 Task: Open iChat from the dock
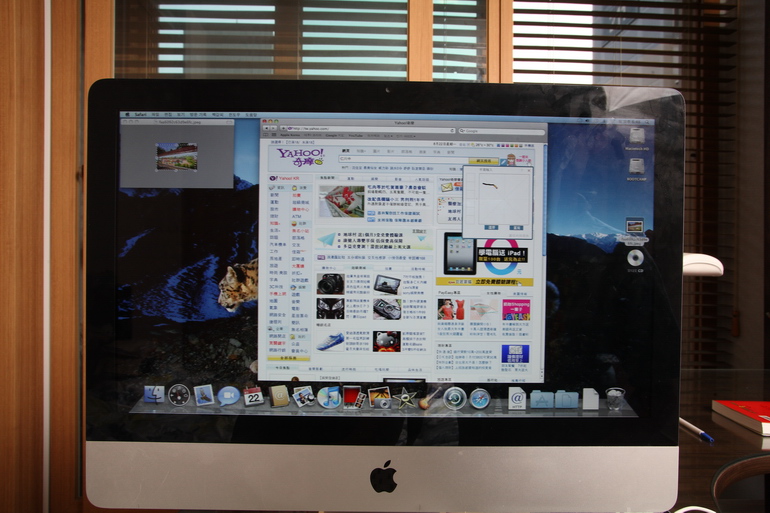coord(228,396)
